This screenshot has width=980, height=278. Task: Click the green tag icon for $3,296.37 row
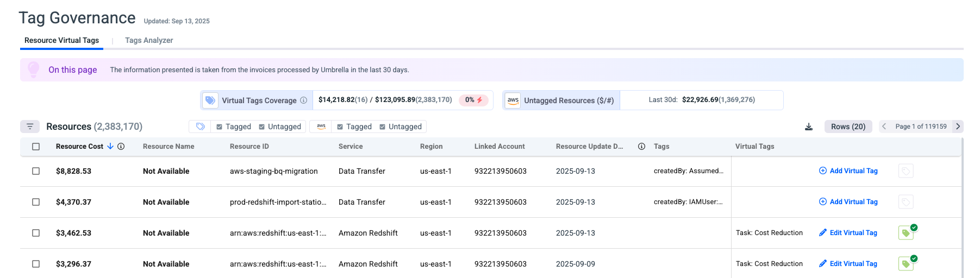click(x=907, y=263)
